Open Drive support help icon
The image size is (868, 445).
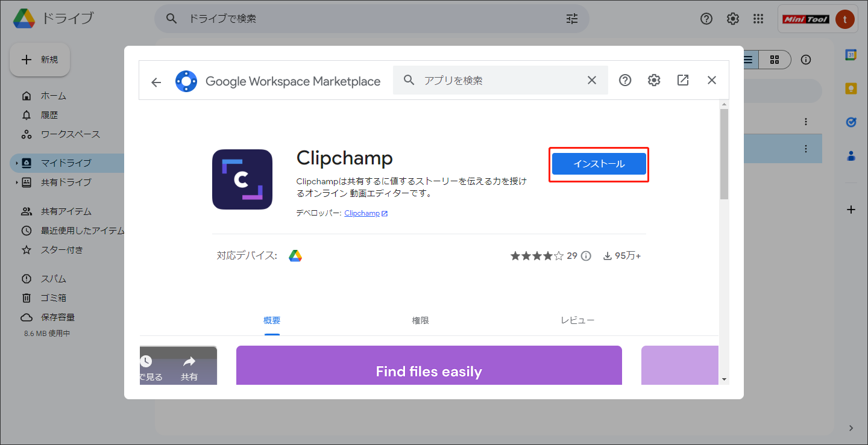[706, 19]
